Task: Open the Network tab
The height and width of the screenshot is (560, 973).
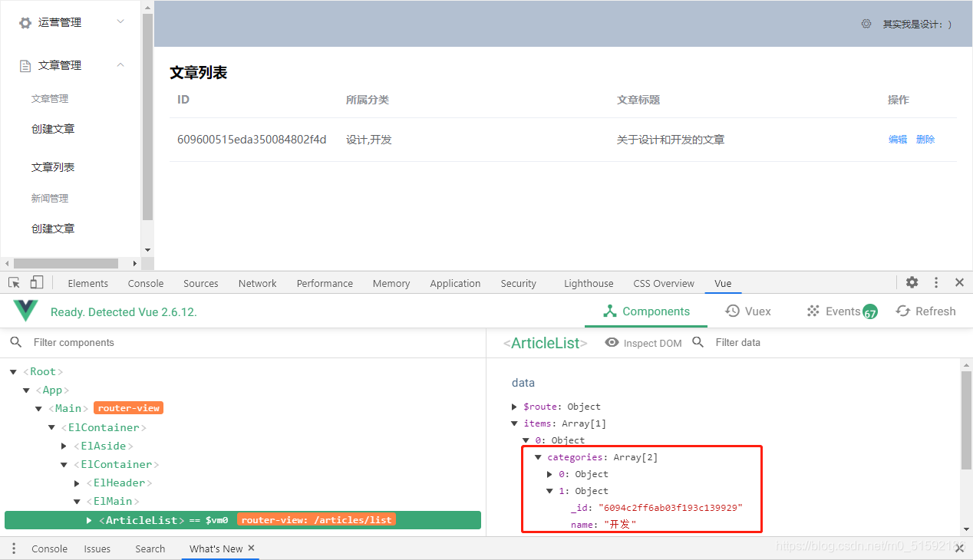Action: pyautogui.click(x=257, y=283)
